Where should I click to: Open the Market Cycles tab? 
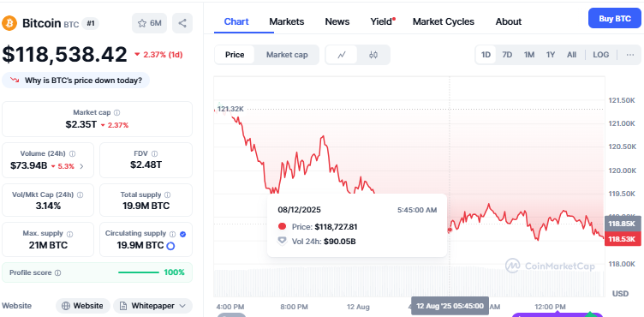click(444, 21)
